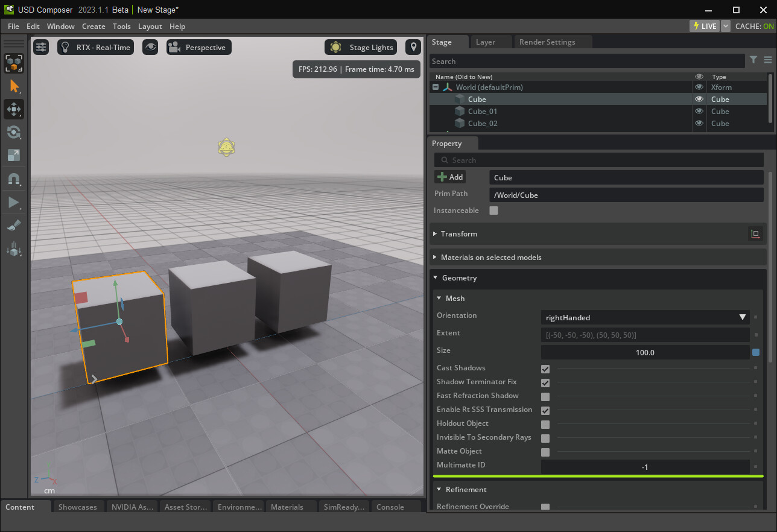Expand the Transform section
The width and height of the screenshot is (777, 532).
click(x=435, y=233)
